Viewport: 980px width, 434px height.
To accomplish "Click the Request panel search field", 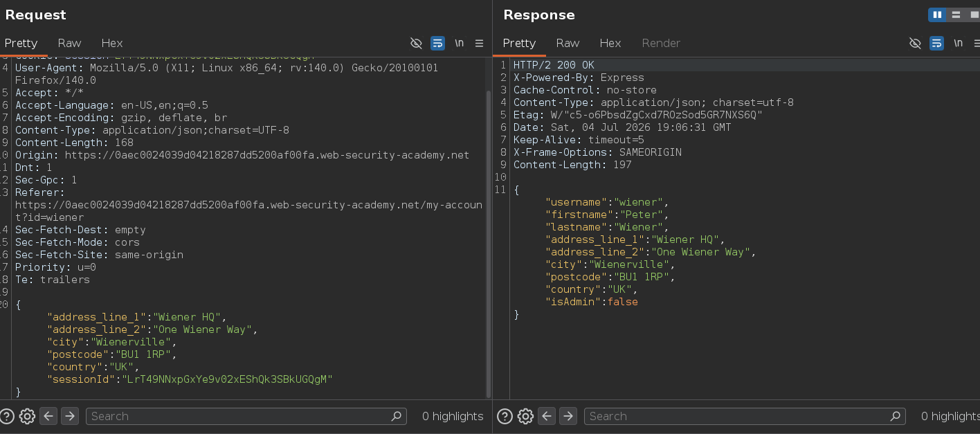I will [x=246, y=416].
